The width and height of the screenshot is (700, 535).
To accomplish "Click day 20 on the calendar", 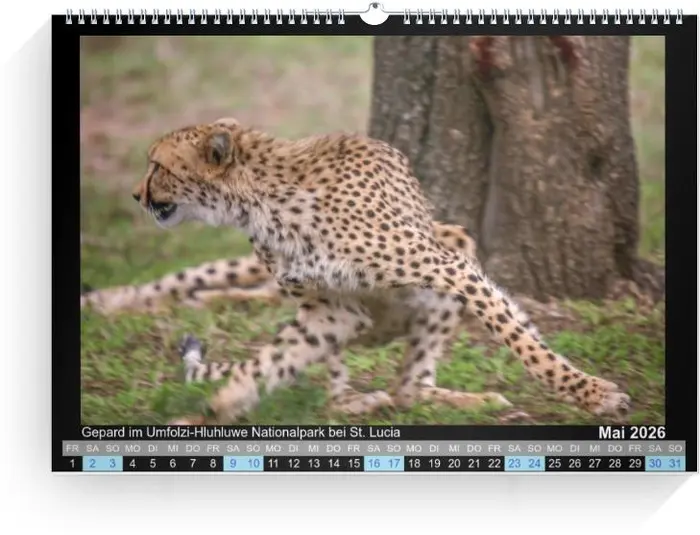I will 455,464.
